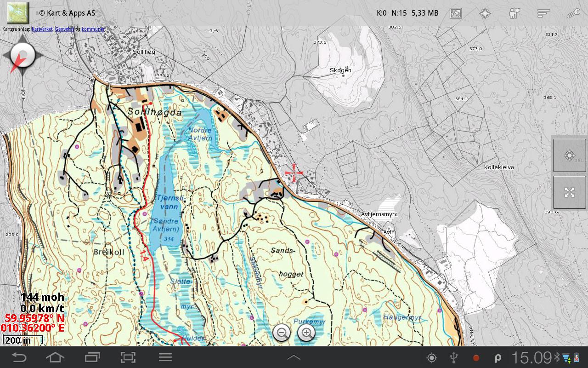Tap the Avtjernsmyra place label

pyautogui.click(x=379, y=214)
